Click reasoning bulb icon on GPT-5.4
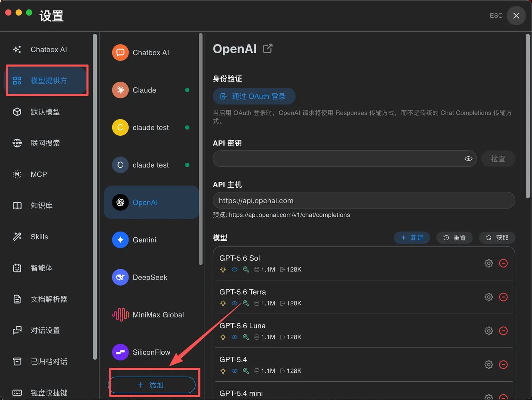 [223, 371]
